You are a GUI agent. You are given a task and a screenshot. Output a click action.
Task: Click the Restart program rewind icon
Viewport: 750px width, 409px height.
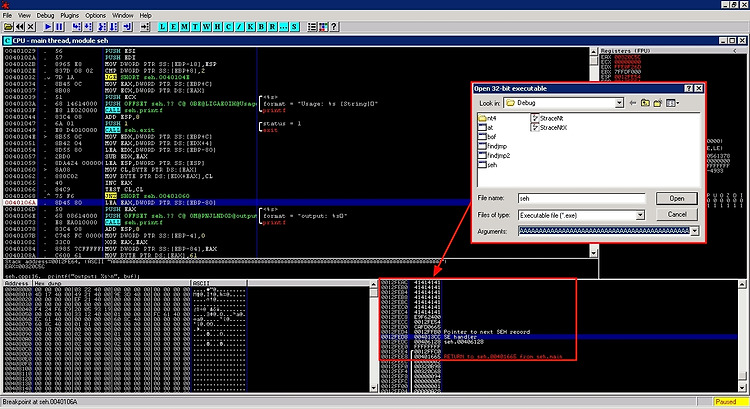[20, 27]
